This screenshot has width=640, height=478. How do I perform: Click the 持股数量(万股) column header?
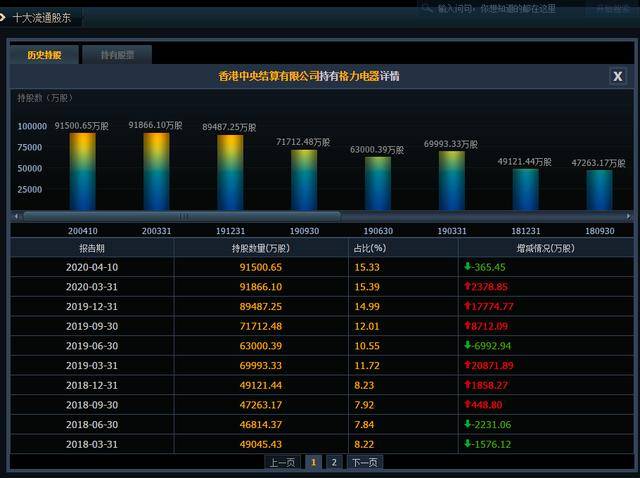[261, 248]
